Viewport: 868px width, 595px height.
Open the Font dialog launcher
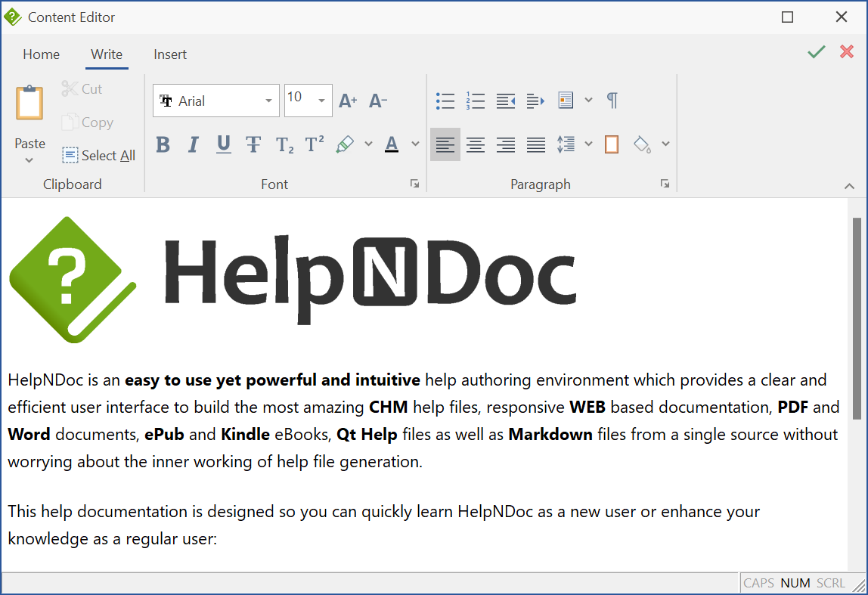tap(414, 184)
